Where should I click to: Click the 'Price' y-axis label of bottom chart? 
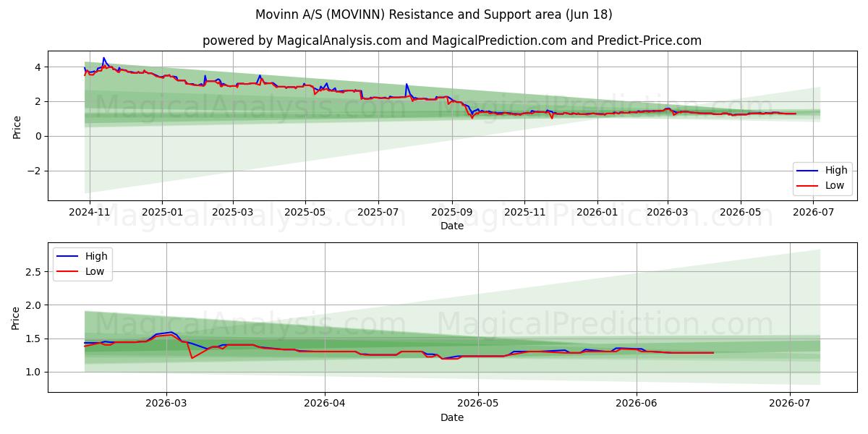[17, 318]
